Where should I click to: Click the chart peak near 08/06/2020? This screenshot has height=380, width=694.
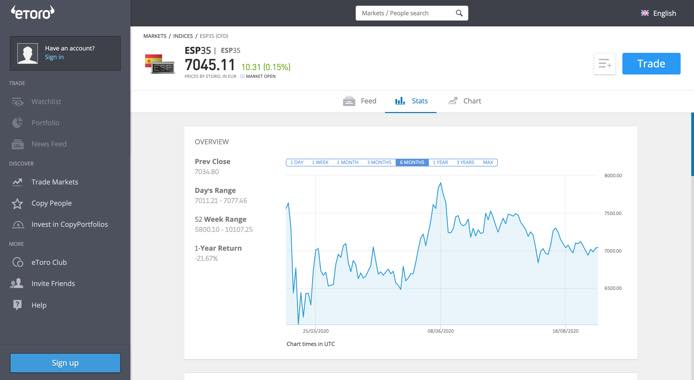coord(440,183)
